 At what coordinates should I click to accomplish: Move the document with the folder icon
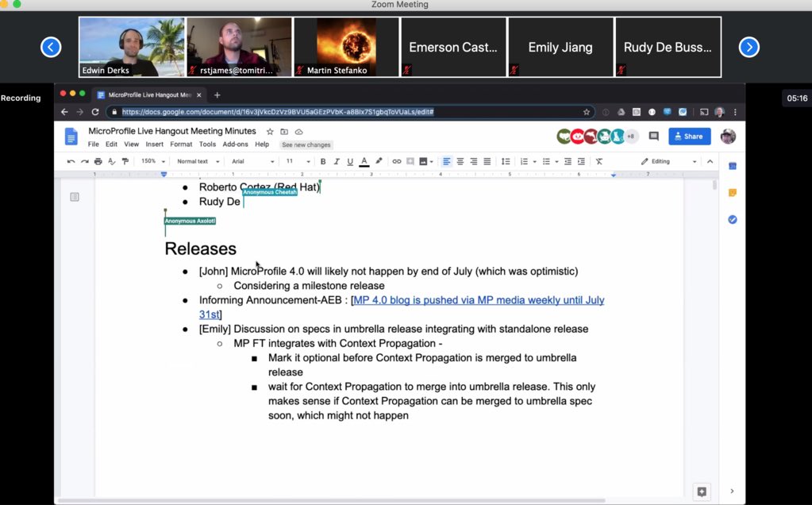tap(284, 132)
